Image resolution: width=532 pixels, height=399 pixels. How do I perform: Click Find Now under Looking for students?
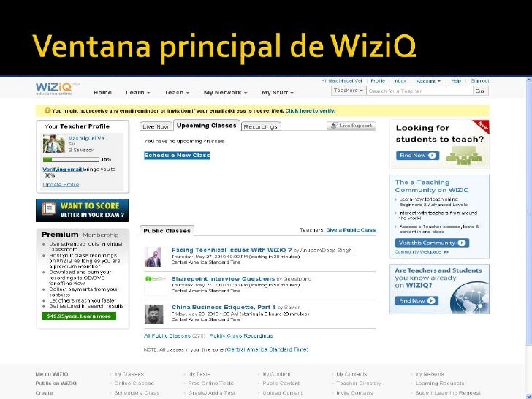point(417,156)
